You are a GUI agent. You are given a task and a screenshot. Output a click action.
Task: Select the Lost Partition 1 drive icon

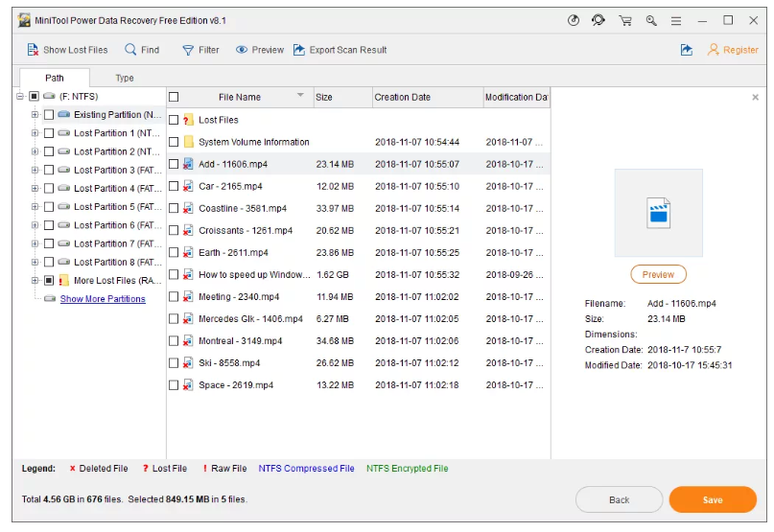tap(63, 133)
